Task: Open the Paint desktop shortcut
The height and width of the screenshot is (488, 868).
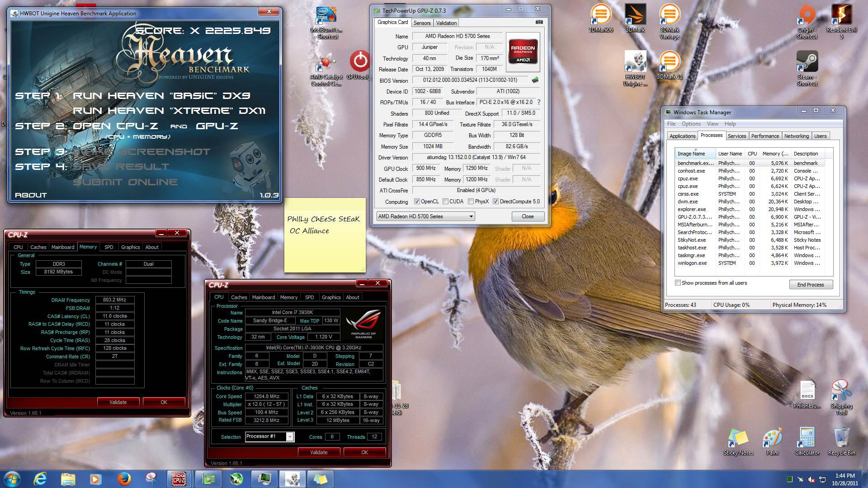Action: coord(773,442)
